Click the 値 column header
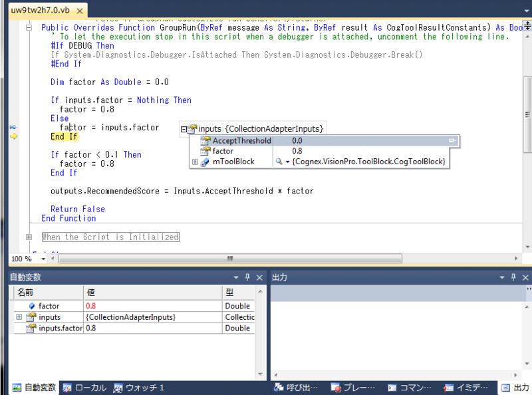This screenshot has width=532, height=395. tap(153, 293)
